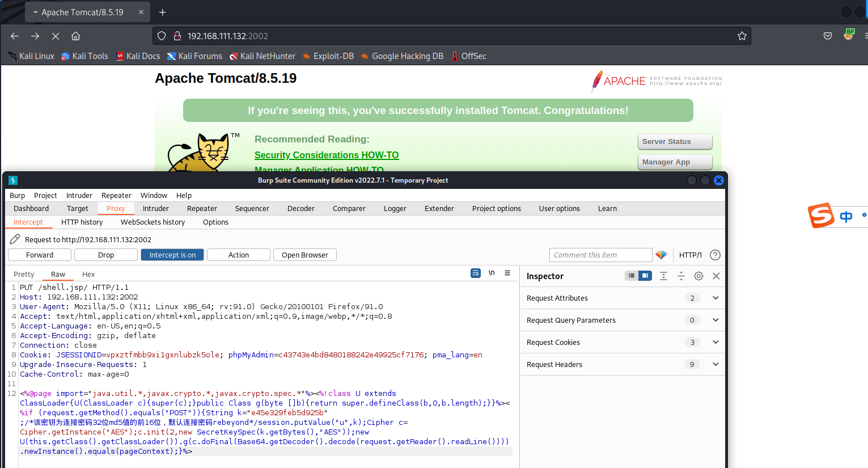Toggle non-printable characters \n button
This screenshot has height=468, width=868.
pos(492,273)
